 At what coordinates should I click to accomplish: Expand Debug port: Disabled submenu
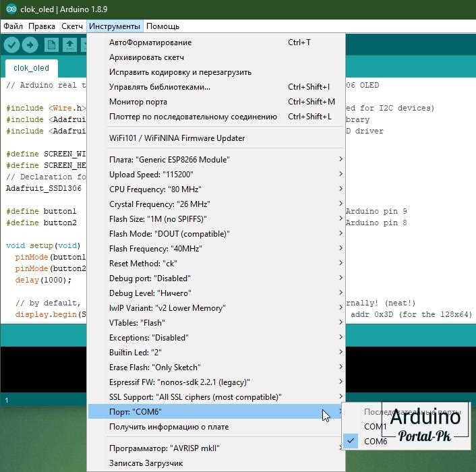click(x=216, y=278)
